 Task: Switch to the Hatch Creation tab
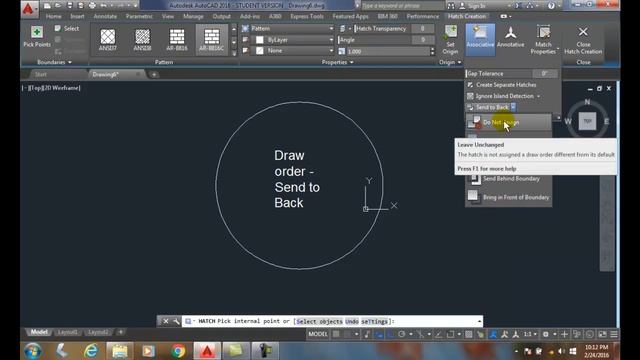click(467, 16)
